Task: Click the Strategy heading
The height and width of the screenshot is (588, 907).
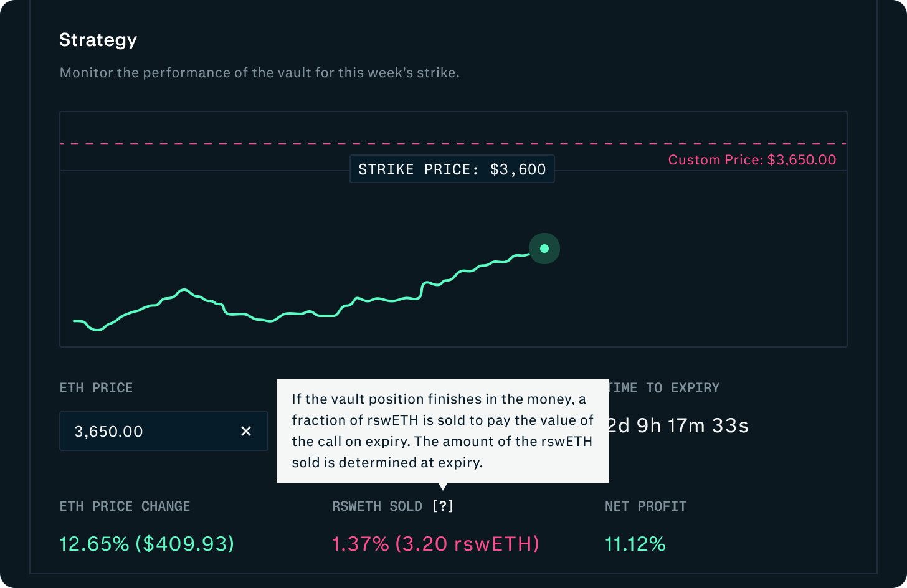Action: (98, 40)
